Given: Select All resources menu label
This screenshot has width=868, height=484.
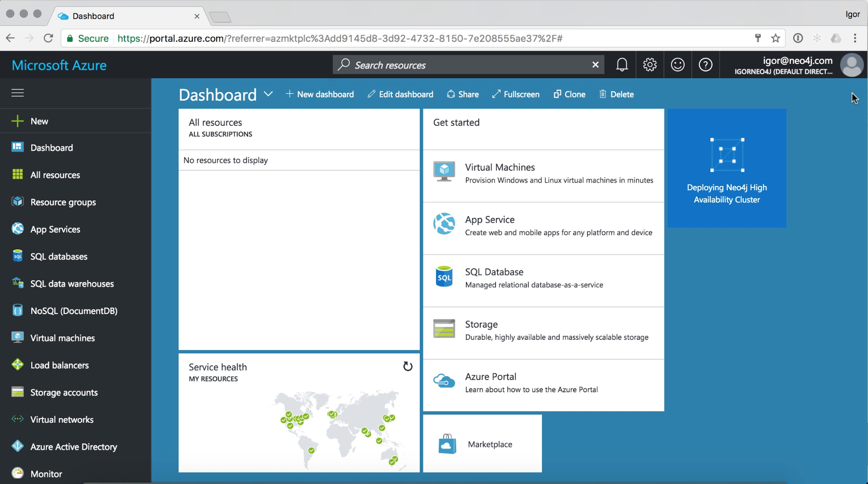Looking at the screenshot, I should pos(55,175).
